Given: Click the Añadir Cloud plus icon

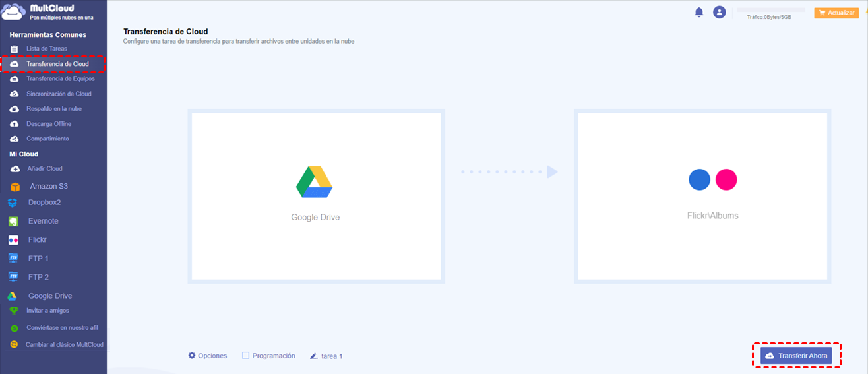Looking at the screenshot, I should tap(15, 169).
